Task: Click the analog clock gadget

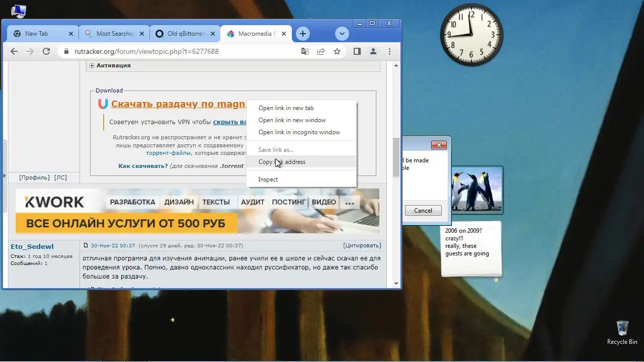Action: click(471, 34)
